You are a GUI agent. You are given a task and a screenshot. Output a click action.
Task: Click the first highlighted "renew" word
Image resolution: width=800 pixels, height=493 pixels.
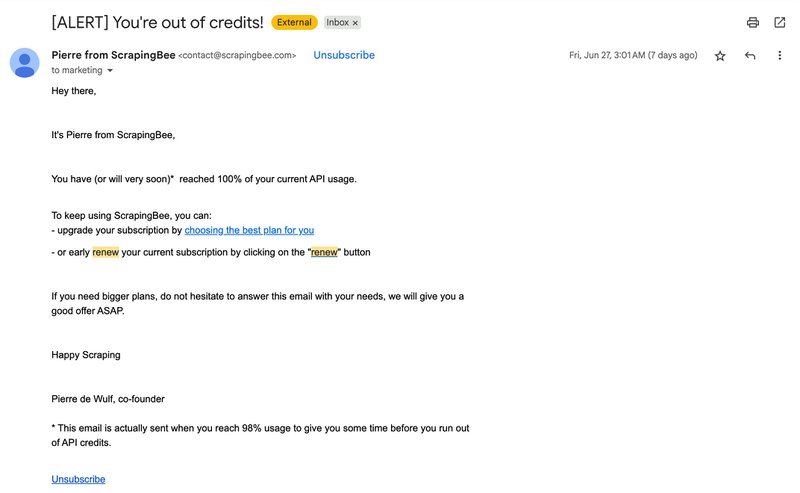point(105,252)
